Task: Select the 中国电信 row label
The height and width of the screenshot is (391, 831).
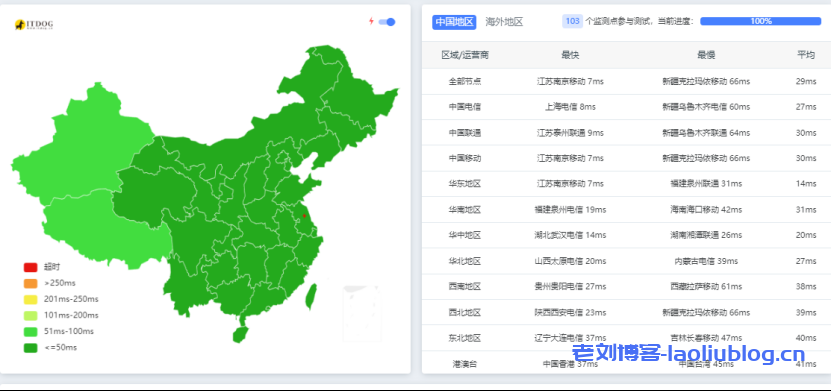Action: 465,107
